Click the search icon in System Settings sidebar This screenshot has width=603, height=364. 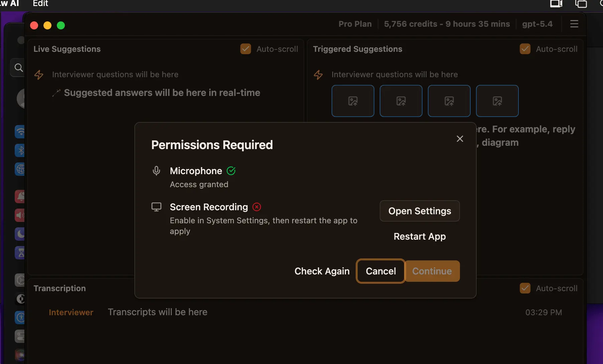(19, 68)
